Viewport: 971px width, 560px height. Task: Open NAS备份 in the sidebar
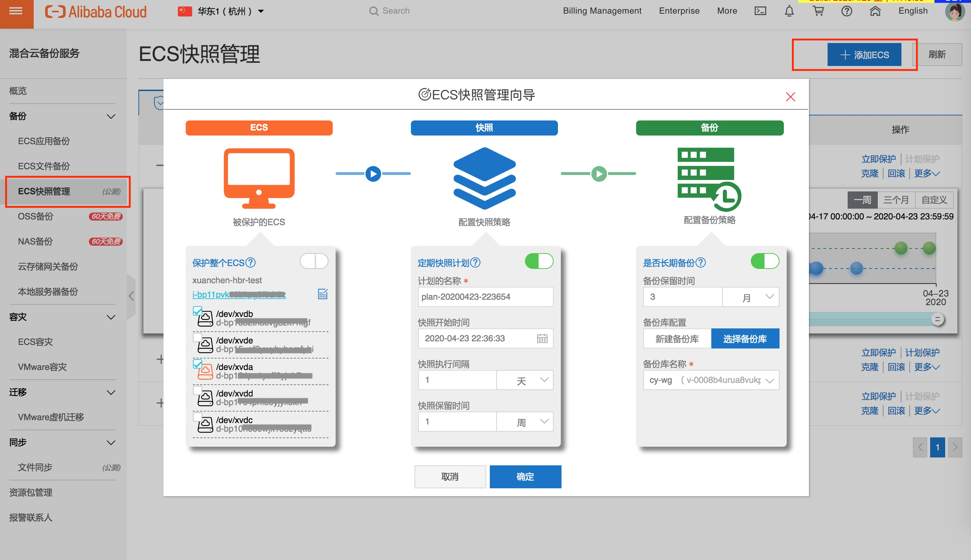coord(35,242)
